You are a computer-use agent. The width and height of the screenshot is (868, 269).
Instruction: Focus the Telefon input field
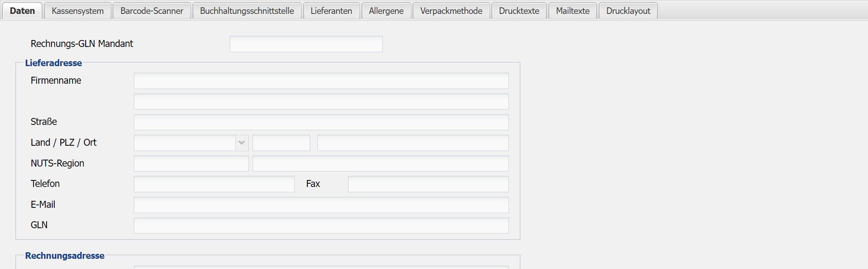coord(214,184)
